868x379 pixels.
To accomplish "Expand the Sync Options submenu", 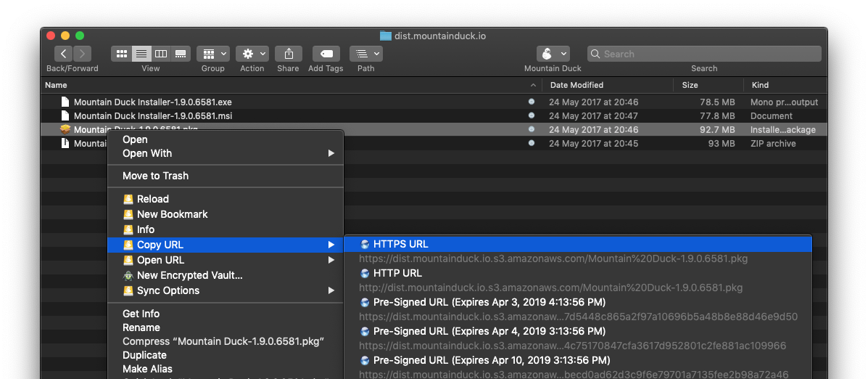I will pyautogui.click(x=226, y=290).
